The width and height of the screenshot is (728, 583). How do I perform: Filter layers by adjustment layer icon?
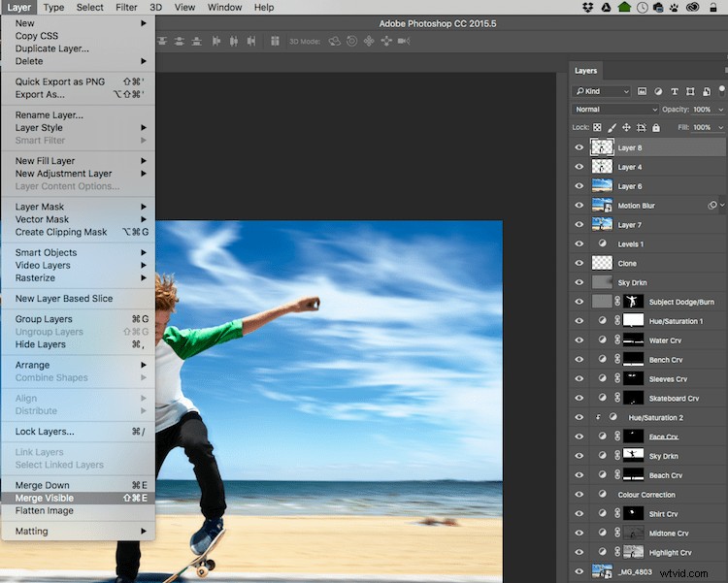tap(658, 91)
